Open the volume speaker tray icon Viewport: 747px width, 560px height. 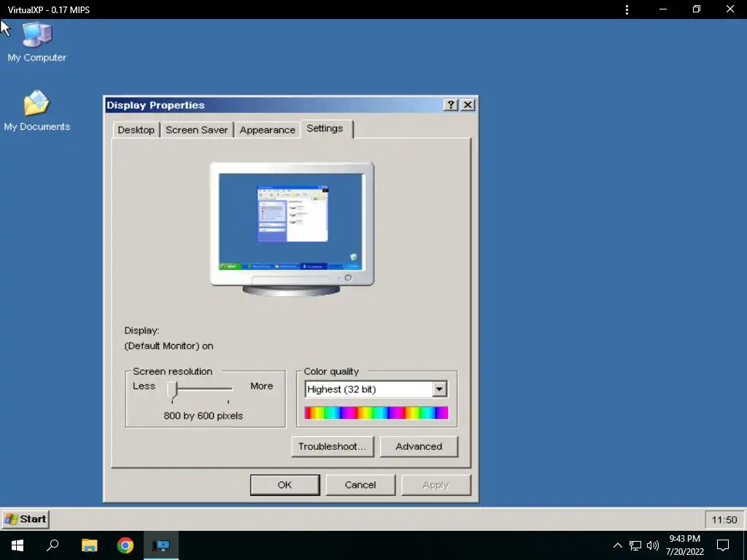pos(653,545)
